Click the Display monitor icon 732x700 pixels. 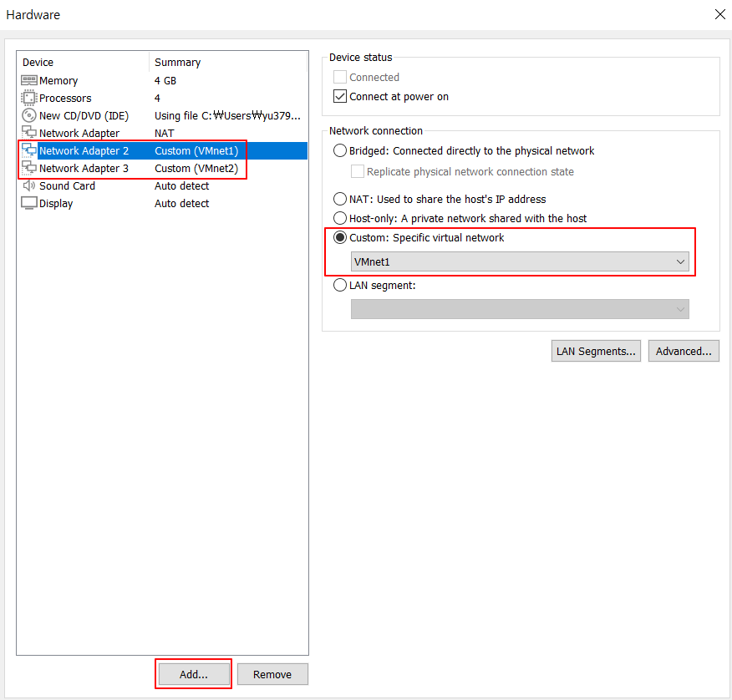(x=29, y=204)
